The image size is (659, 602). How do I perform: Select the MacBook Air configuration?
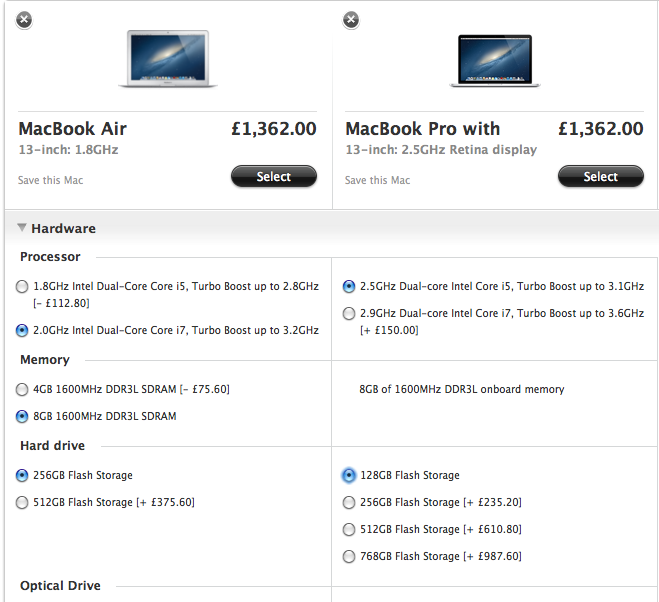point(274,176)
